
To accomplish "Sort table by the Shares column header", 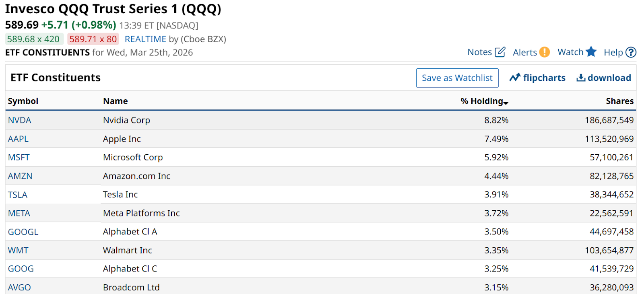I will point(619,101).
